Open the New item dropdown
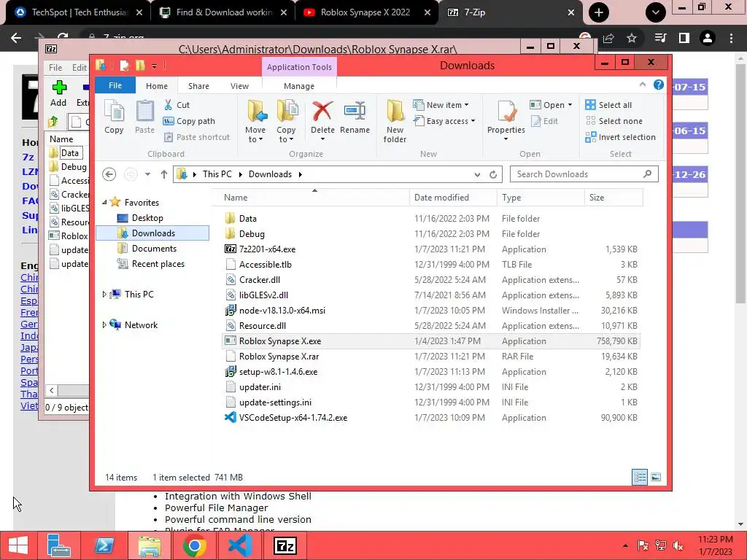The image size is (747, 560). 441,105
